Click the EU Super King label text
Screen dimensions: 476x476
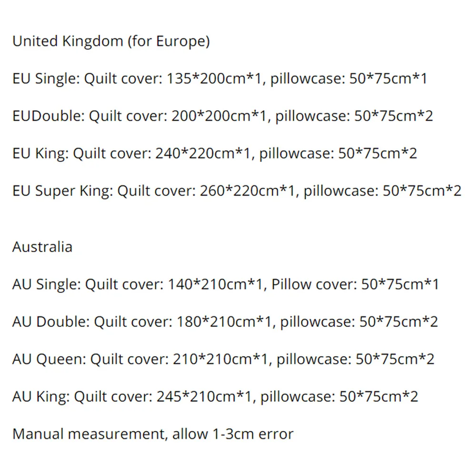pos(62,191)
